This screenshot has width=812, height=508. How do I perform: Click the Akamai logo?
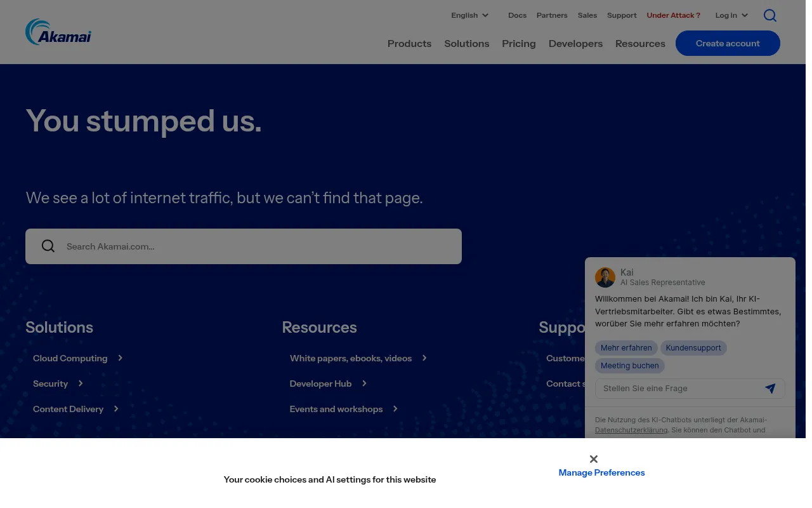pyautogui.click(x=58, y=32)
